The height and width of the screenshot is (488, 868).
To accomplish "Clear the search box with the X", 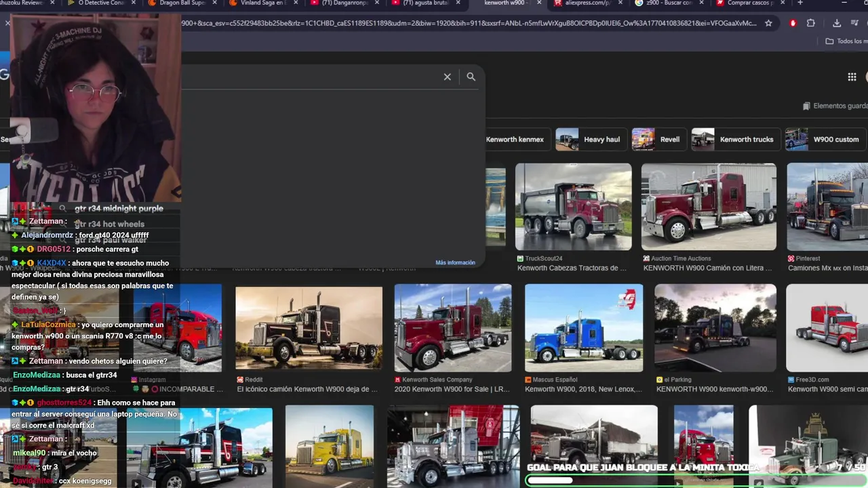I will click(447, 77).
